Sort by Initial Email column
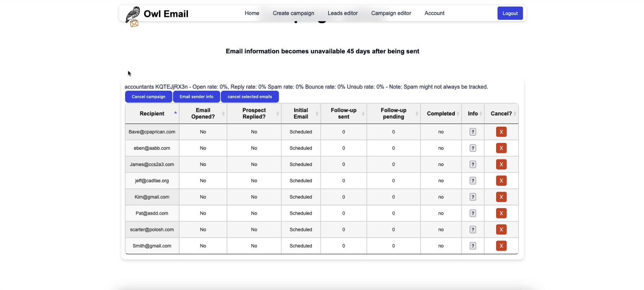The width and height of the screenshot is (644, 290). point(301,114)
